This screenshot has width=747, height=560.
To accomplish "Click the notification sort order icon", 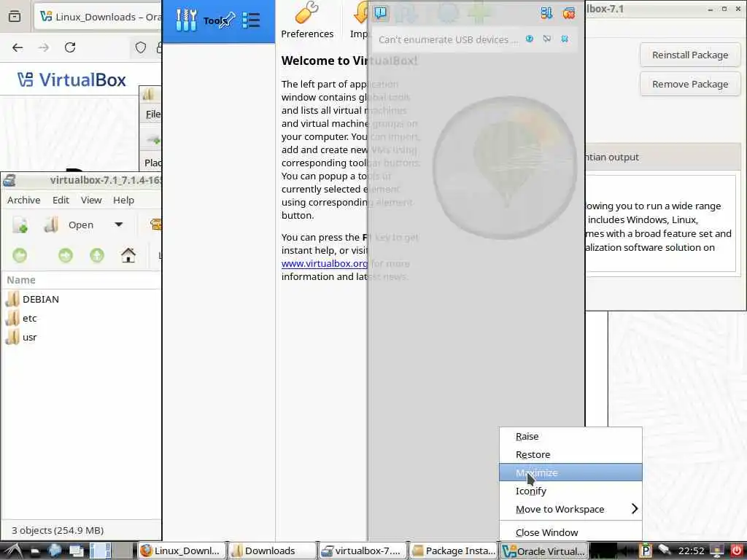I will 546,13.
